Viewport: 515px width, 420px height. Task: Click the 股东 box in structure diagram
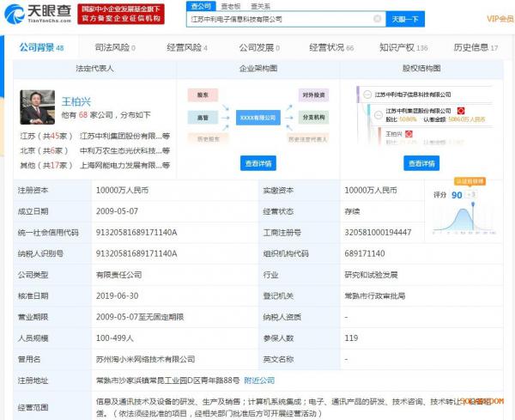[x=203, y=95]
